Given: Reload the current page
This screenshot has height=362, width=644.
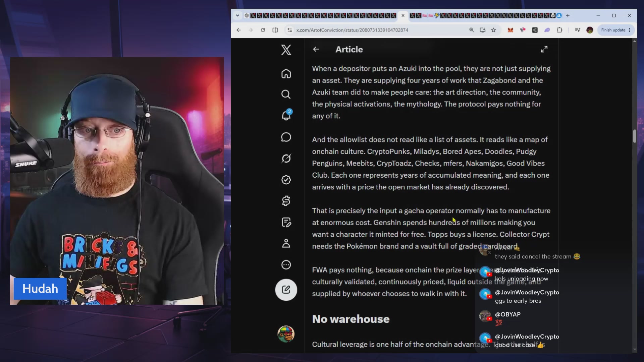Looking at the screenshot, I should click(x=263, y=30).
